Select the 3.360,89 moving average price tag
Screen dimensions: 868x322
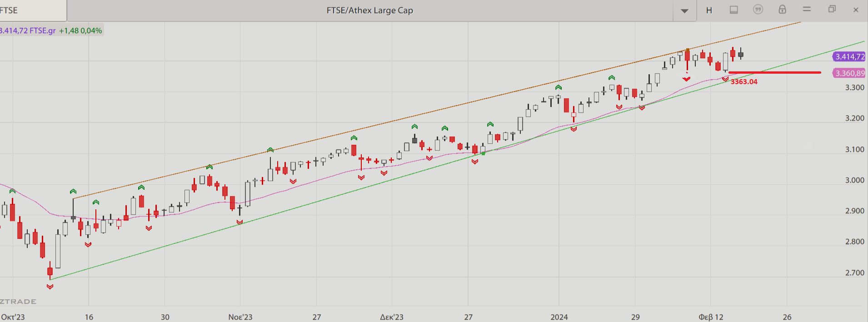[849, 73]
